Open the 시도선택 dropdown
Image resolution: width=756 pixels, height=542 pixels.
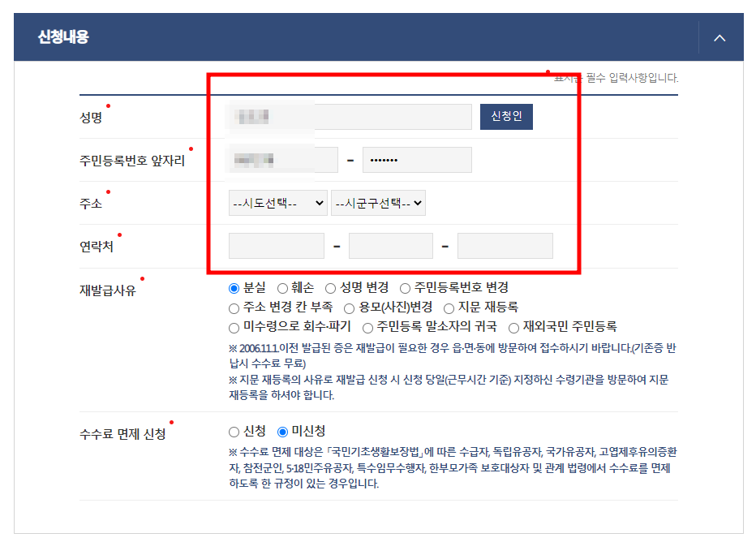pos(278,203)
